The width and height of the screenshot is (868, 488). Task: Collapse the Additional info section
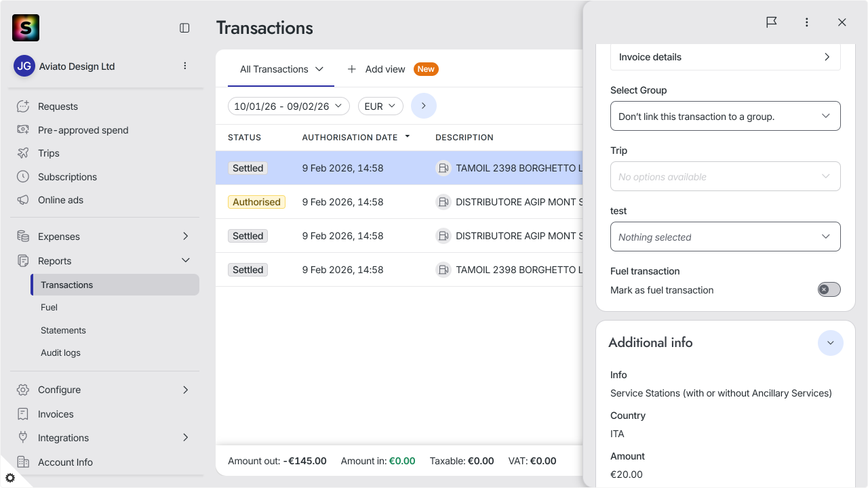(x=831, y=343)
